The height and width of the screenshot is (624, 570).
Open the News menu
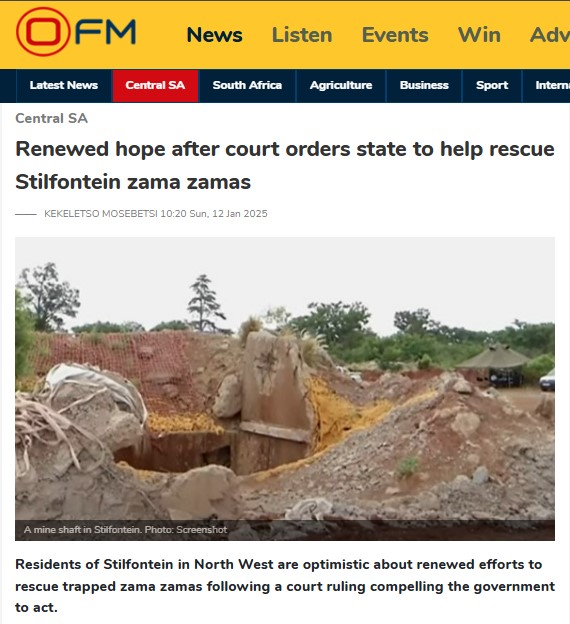pos(215,35)
